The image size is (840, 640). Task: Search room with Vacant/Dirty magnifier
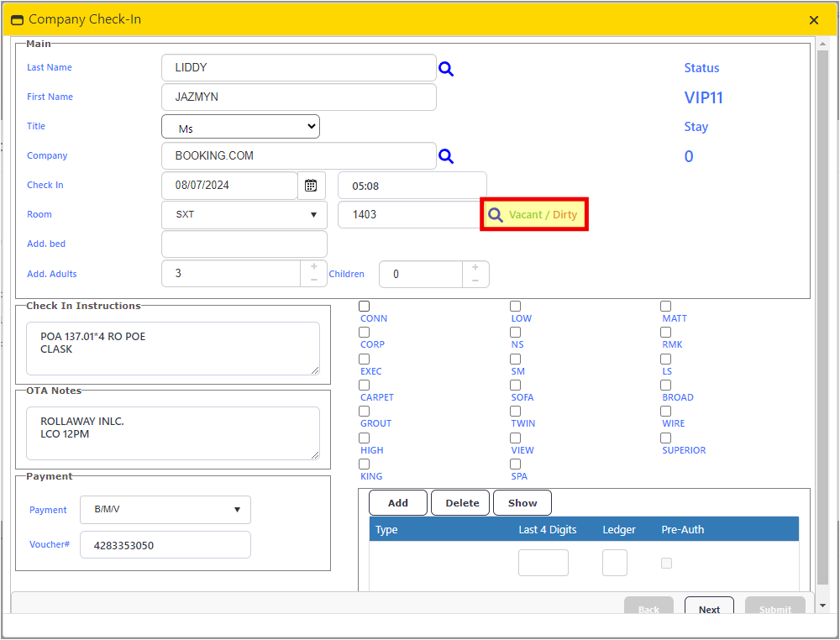point(496,215)
